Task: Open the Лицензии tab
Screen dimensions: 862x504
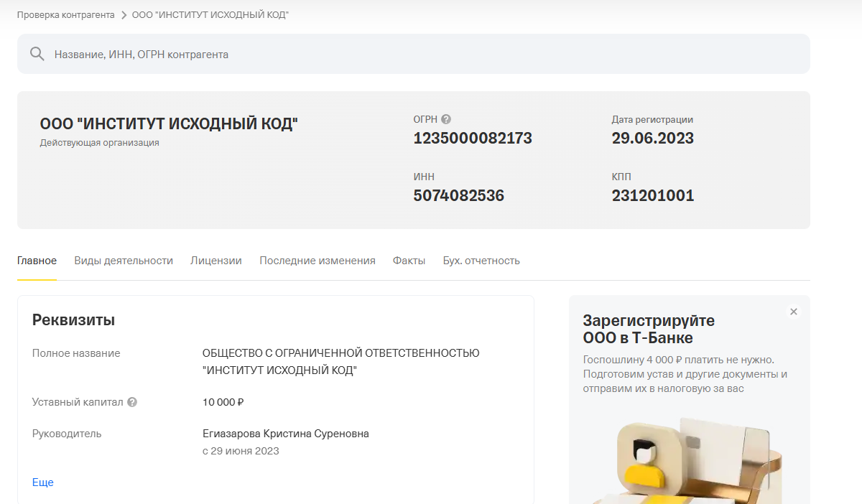Action: (216, 261)
